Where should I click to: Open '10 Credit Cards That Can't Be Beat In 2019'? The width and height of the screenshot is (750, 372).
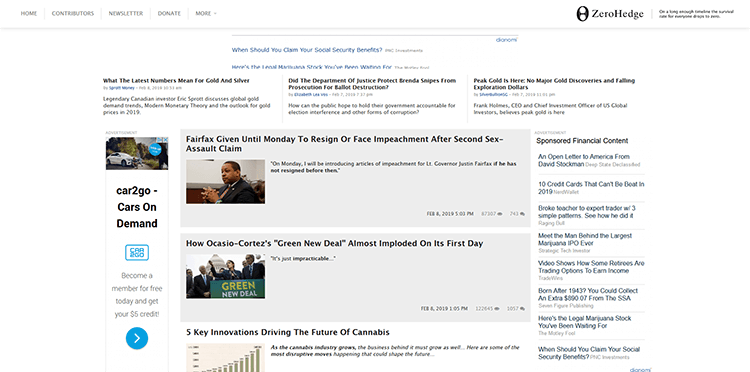click(x=591, y=187)
